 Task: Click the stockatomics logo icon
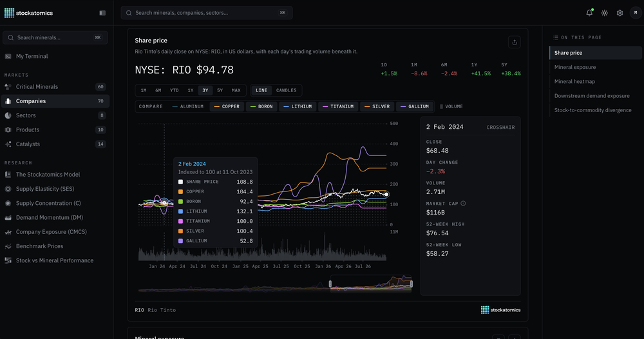[9, 13]
